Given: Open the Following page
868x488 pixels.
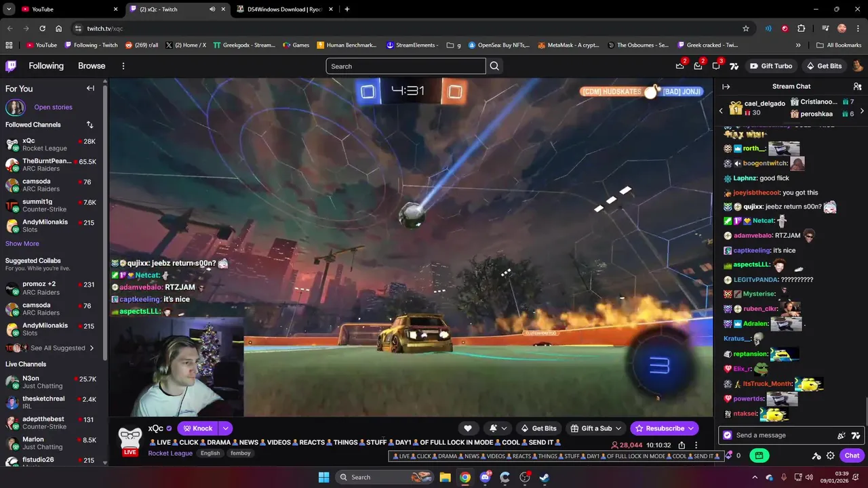Looking at the screenshot, I should pos(46,66).
